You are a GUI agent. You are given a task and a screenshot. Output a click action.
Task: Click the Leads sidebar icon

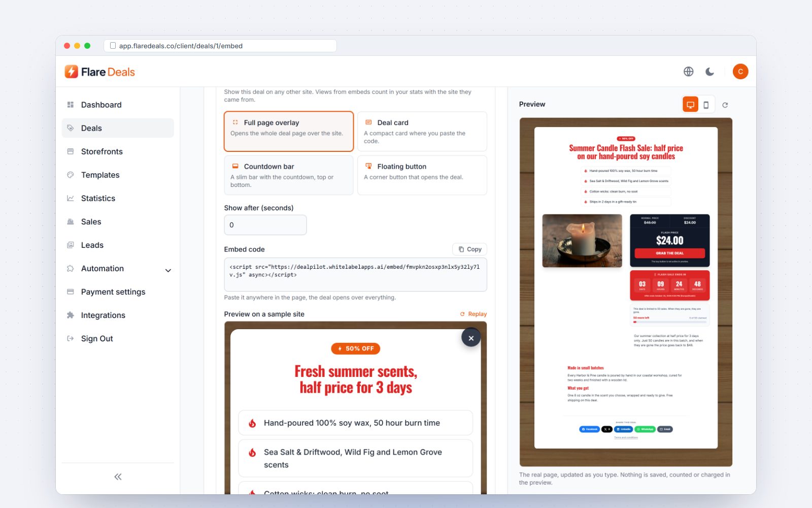tap(71, 245)
